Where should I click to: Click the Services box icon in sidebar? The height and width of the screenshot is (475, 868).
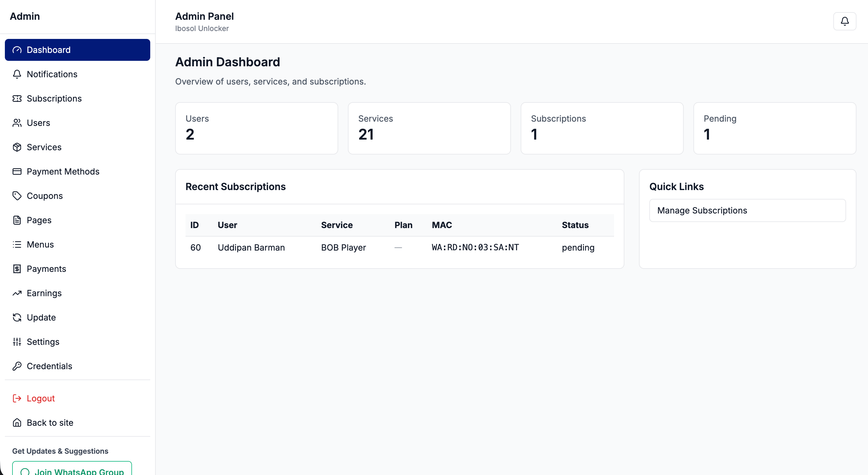coord(17,147)
